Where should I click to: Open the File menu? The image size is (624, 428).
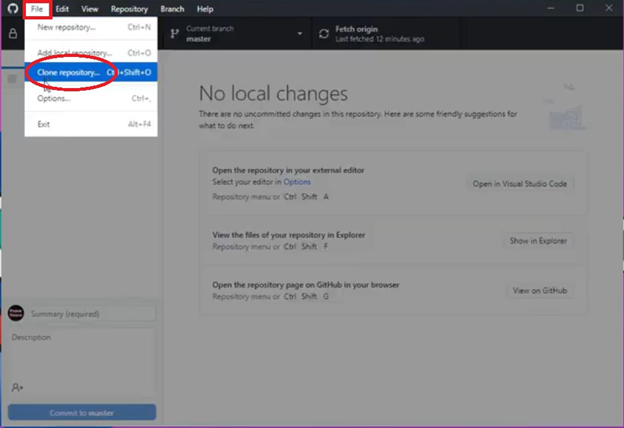click(37, 9)
